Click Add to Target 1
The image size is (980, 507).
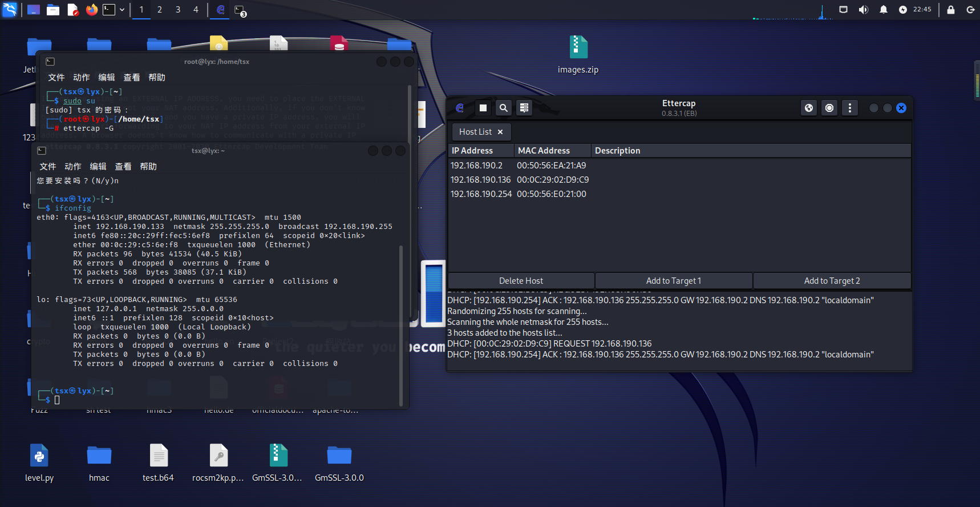674,281
